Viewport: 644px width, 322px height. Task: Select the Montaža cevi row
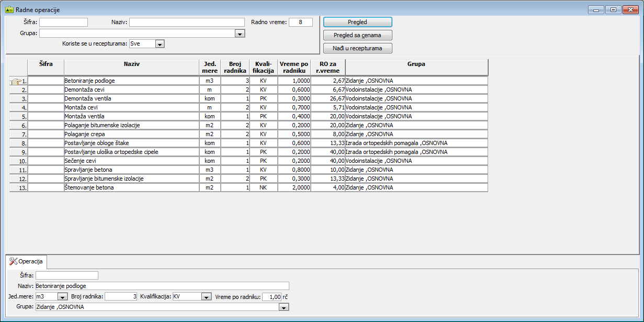131,107
